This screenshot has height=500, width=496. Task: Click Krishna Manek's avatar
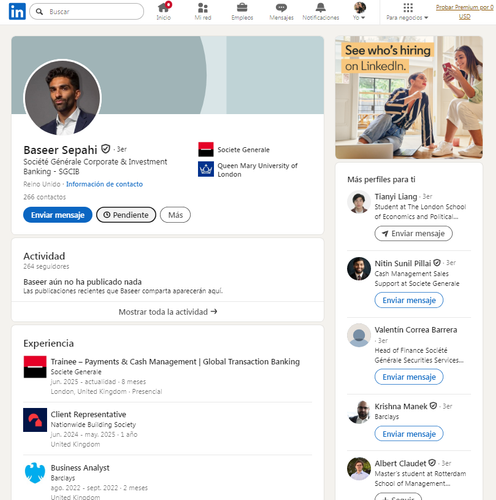(359, 412)
